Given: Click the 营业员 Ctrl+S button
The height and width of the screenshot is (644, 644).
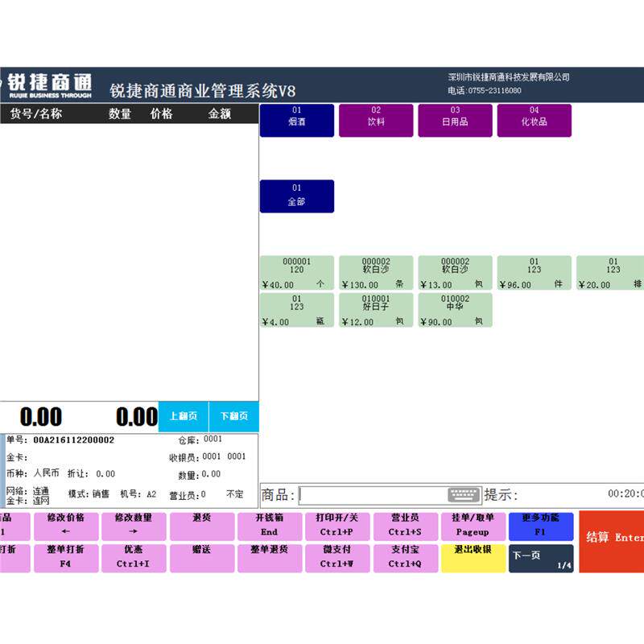Looking at the screenshot, I should [x=406, y=526].
